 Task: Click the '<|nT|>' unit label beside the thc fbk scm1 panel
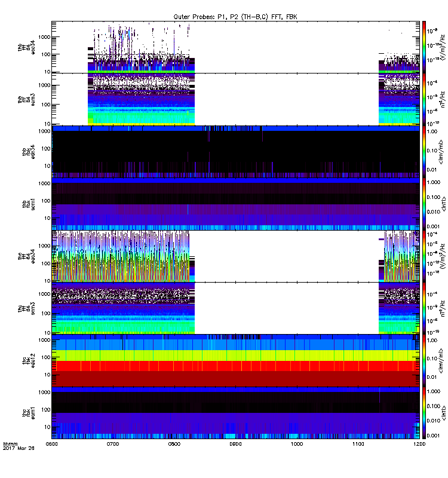click(444, 413)
